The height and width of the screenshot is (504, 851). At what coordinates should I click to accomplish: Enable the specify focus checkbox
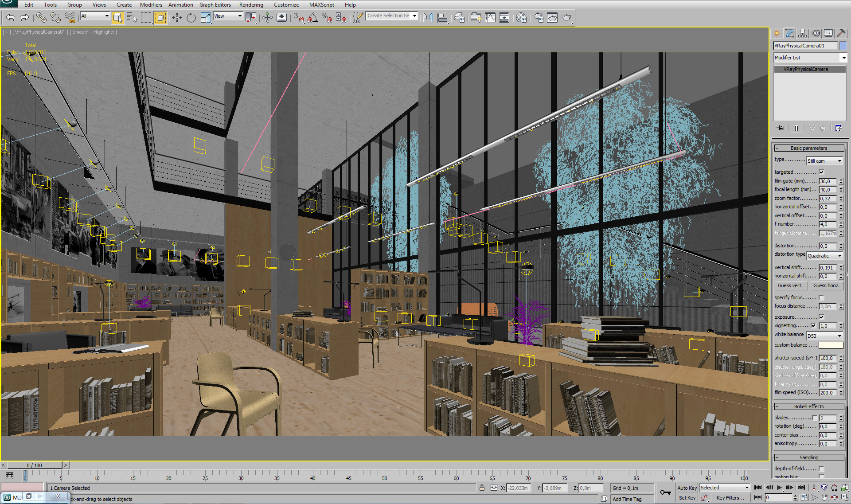pyautogui.click(x=821, y=297)
